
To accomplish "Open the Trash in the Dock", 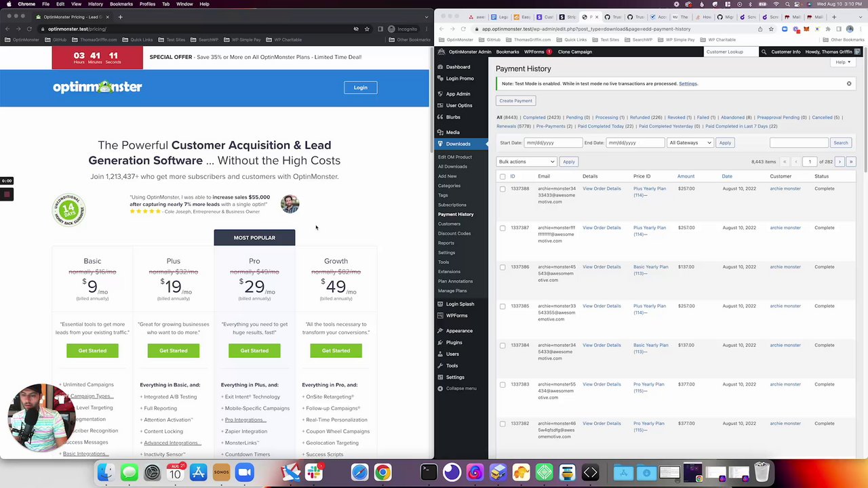I will pos(762,472).
